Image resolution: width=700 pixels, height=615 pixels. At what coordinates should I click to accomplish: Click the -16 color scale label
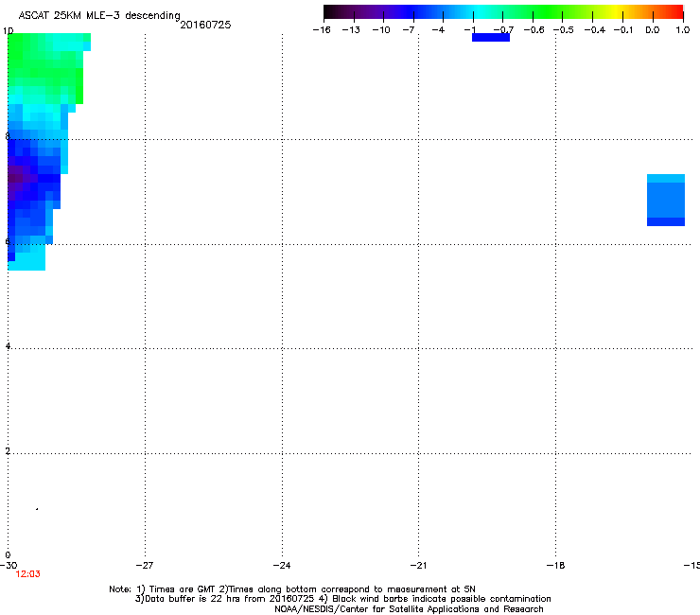(x=322, y=30)
